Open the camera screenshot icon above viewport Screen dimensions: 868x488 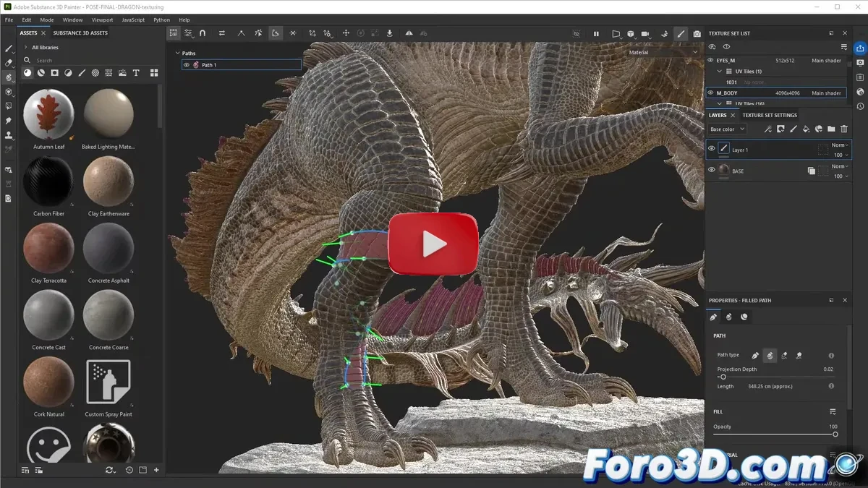pos(697,33)
